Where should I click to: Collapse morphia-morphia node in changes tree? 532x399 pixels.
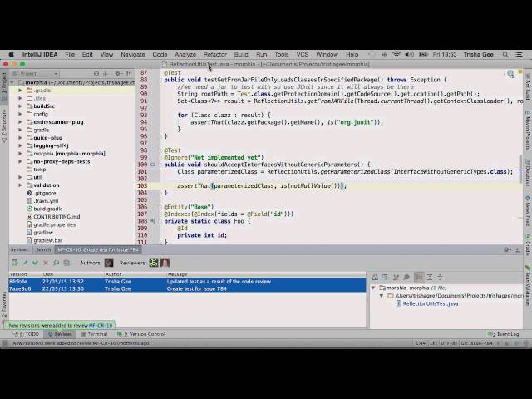click(373, 288)
